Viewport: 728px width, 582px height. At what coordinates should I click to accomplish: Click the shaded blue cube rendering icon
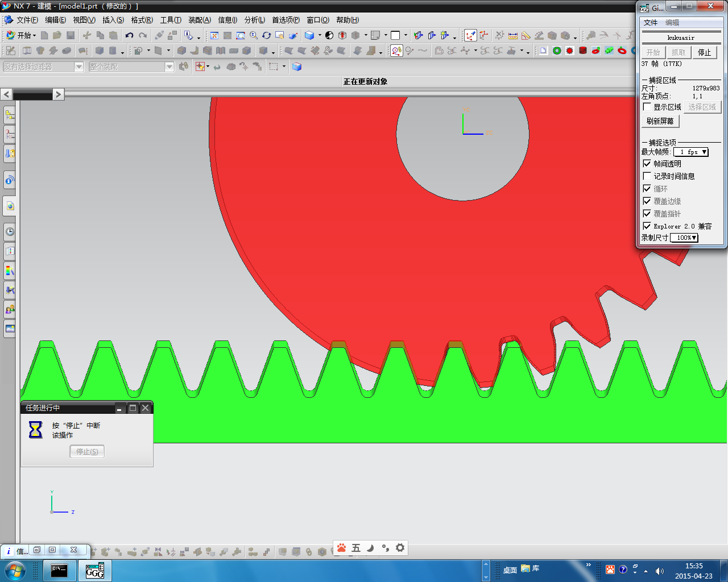[309, 35]
